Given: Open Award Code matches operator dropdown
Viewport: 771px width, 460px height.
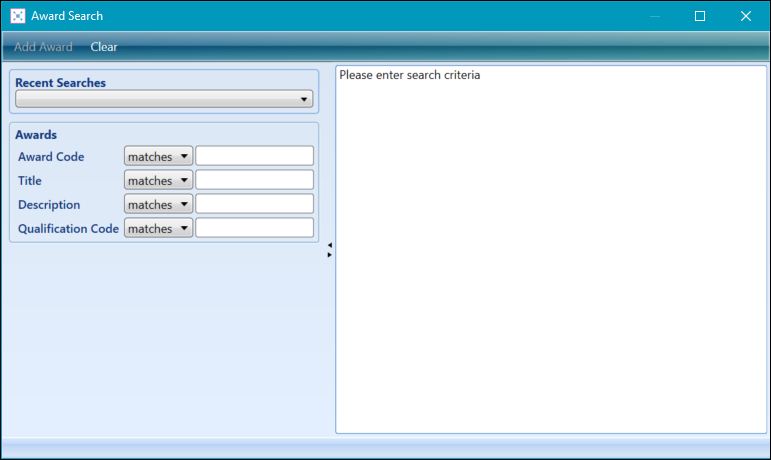Looking at the screenshot, I should [158, 156].
